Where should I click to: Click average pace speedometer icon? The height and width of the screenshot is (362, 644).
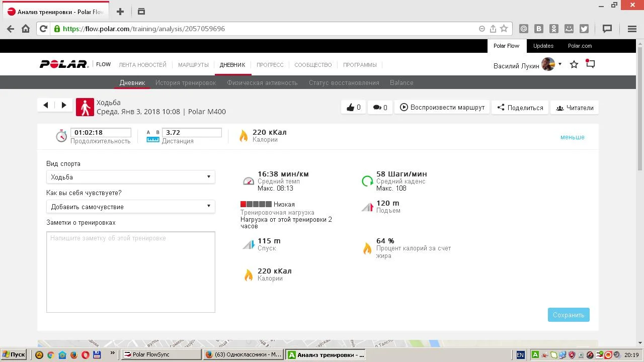click(249, 181)
